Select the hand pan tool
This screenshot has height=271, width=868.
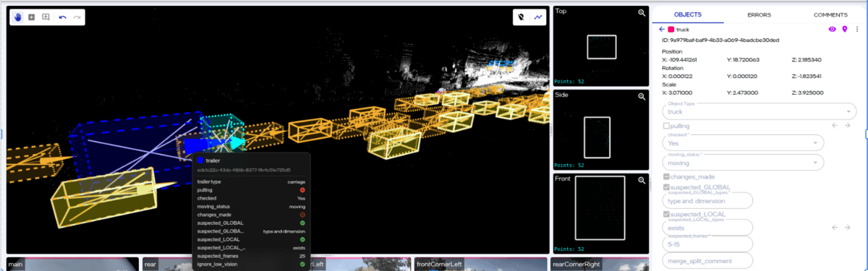[19, 17]
